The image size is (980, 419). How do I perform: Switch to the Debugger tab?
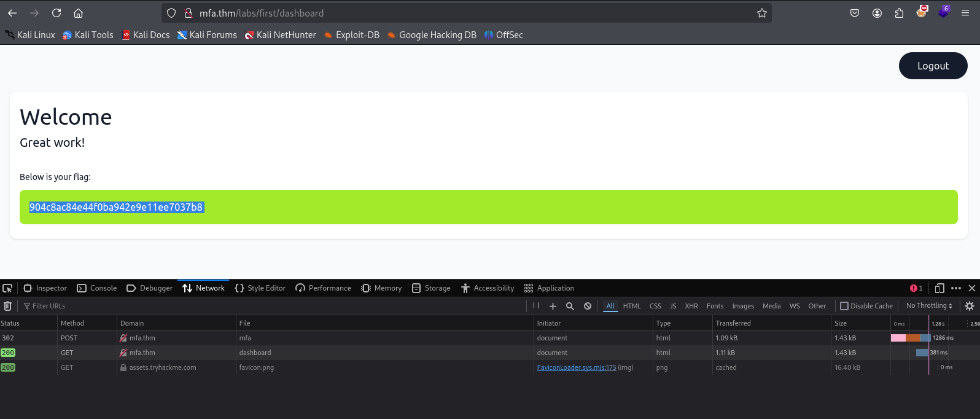point(150,288)
